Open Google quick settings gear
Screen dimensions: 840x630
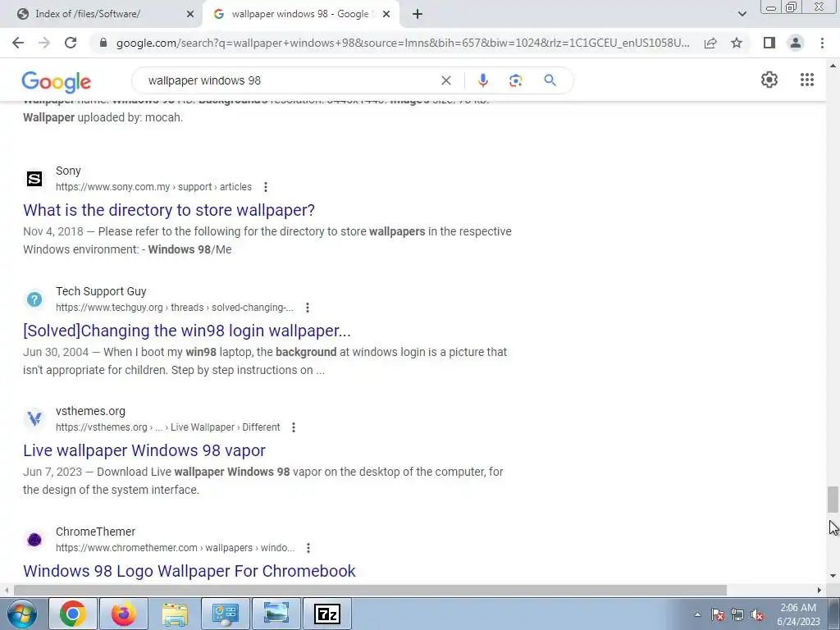[769, 80]
